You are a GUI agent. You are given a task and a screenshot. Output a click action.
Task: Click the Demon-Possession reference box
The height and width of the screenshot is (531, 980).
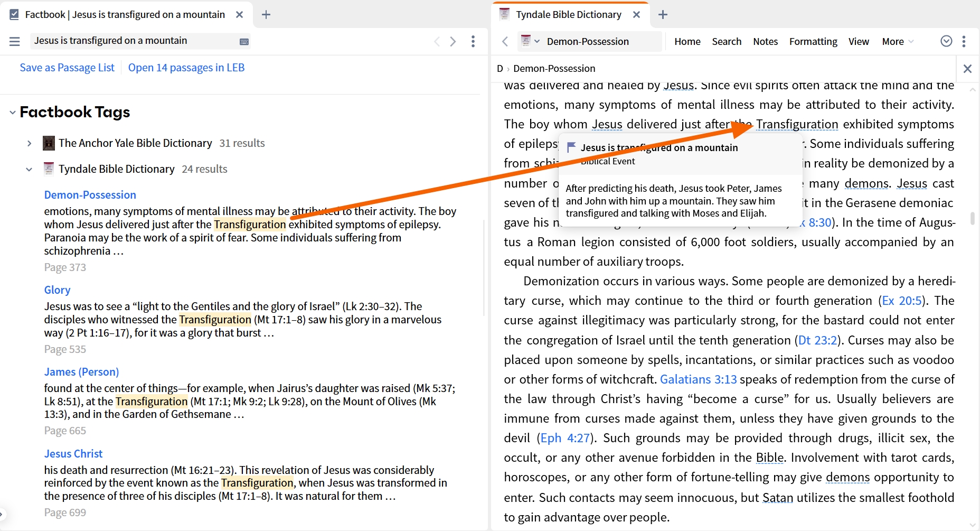click(x=589, y=41)
